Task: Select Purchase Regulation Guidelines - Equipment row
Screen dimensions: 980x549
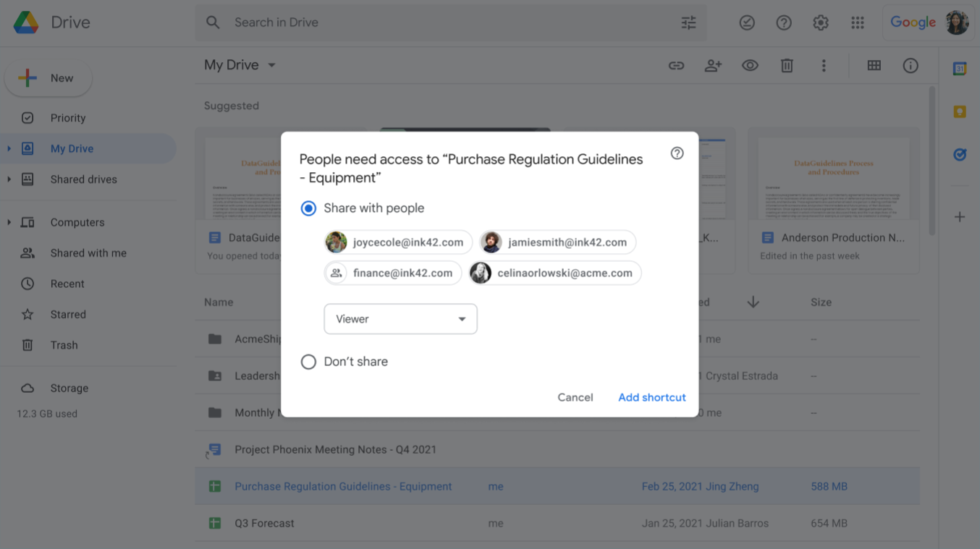Action: tap(557, 487)
